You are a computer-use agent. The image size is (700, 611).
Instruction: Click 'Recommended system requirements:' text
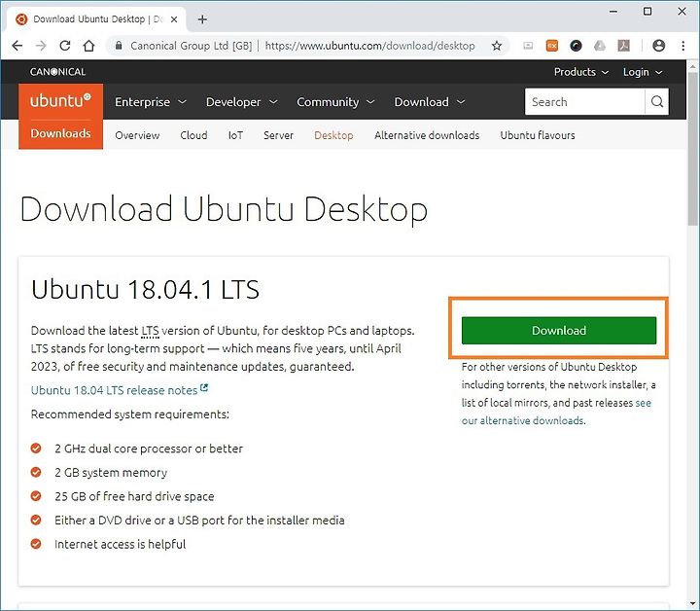(x=130, y=414)
